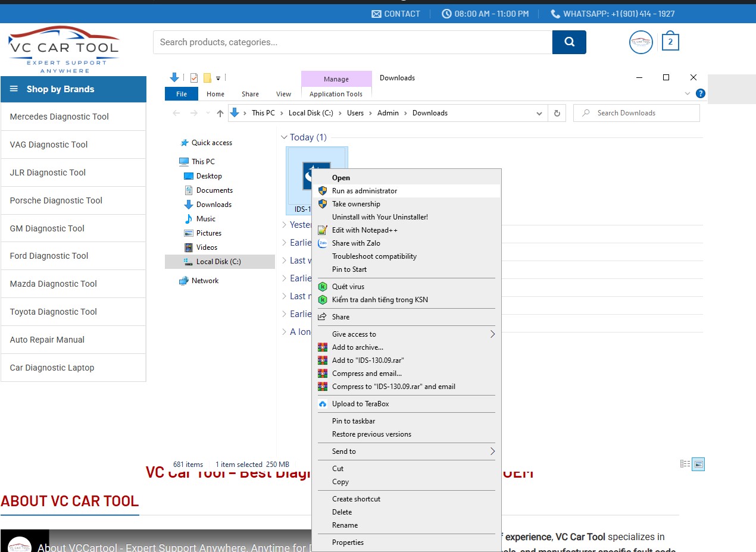Open the File ribbon tab
Viewport: 756px width, 552px height.
click(x=182, y=94)
